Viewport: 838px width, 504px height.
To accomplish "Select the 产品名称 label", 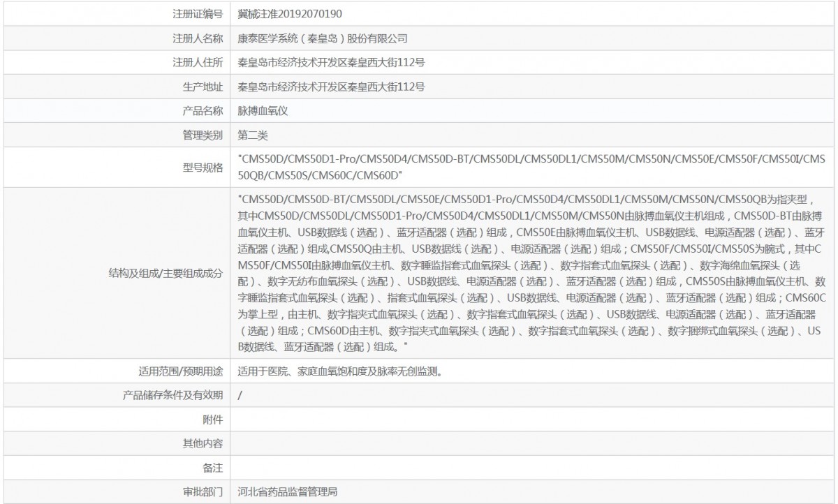I will 203,111.
